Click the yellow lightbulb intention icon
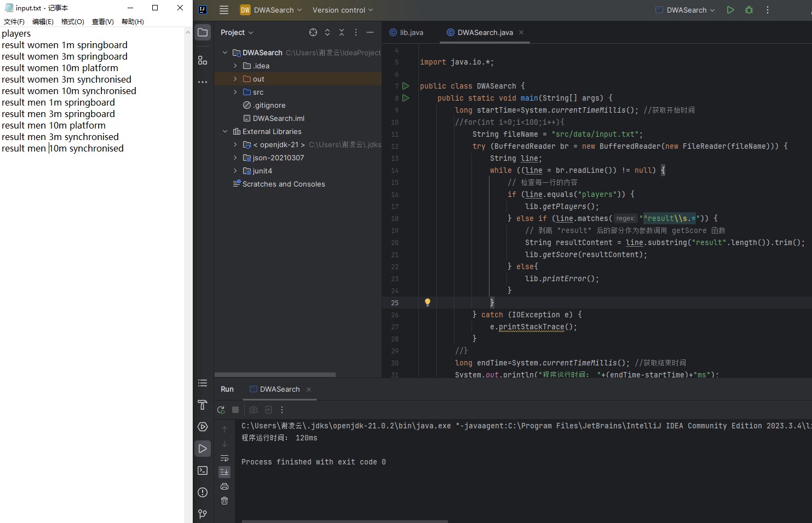This screenshot has width=812, height=523. [428, 302]
